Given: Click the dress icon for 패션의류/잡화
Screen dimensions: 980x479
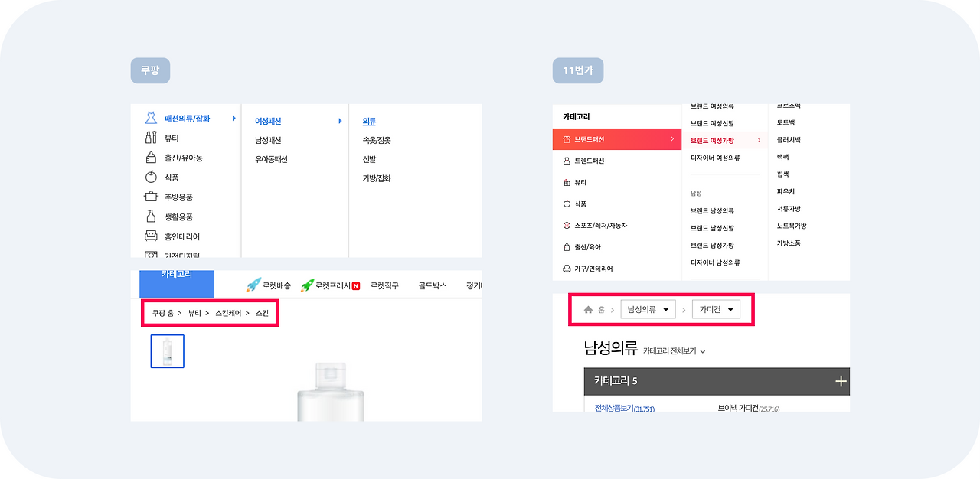Looking at the screenshot, I should point(151,119).
